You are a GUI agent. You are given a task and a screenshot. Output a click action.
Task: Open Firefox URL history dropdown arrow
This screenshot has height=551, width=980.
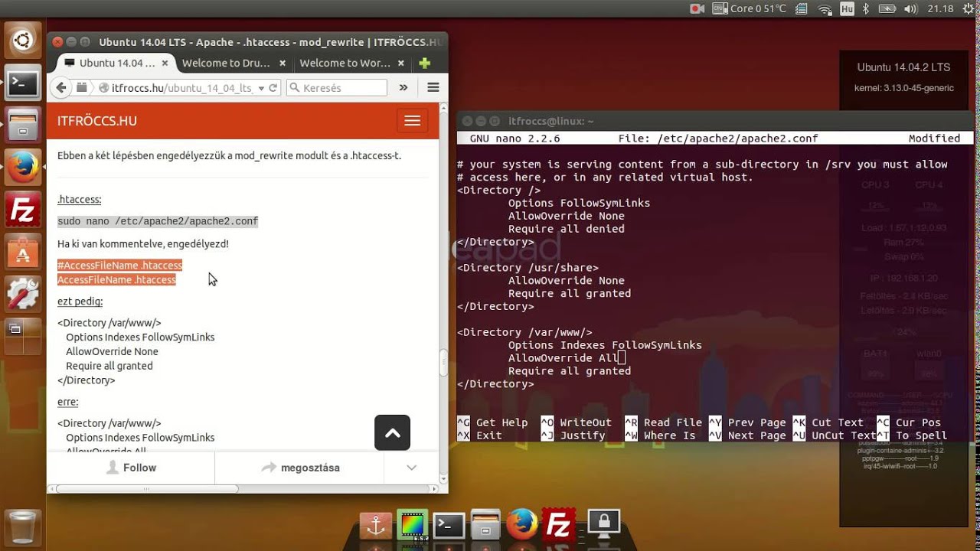click(261, 88)
